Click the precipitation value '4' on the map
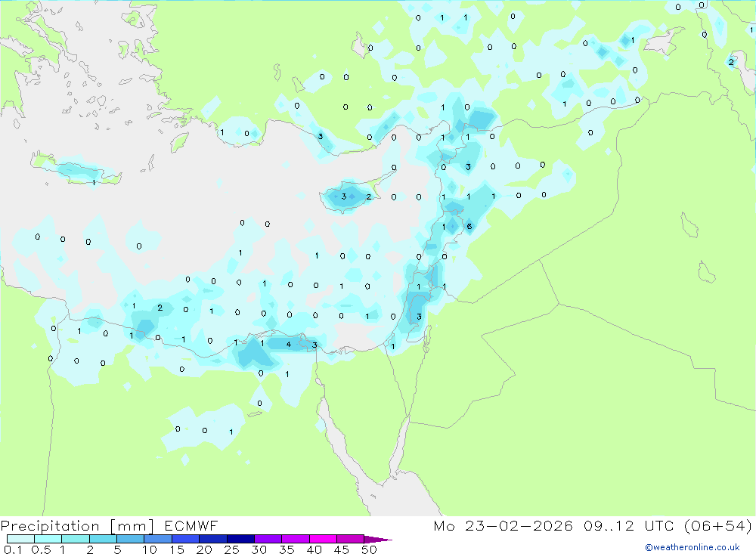The image size is (756, 554). (288, 344)
